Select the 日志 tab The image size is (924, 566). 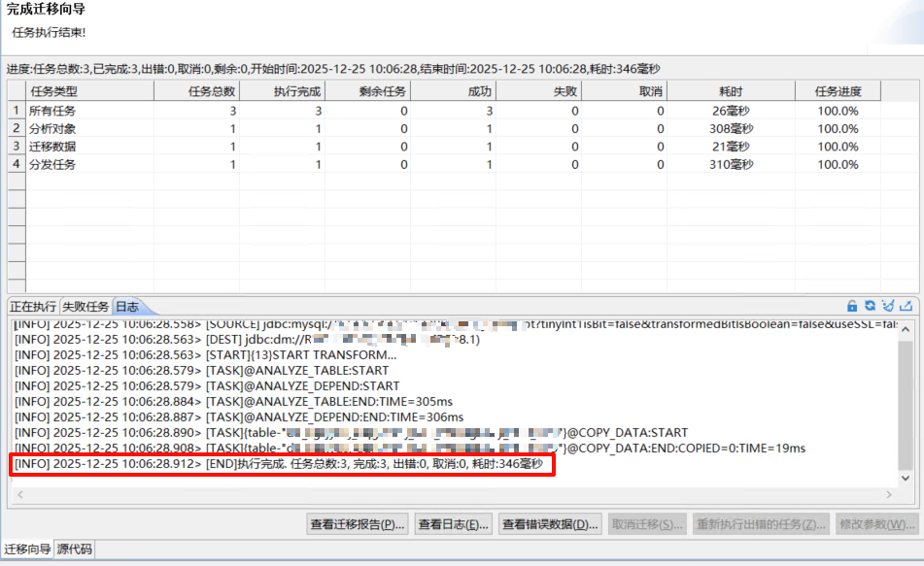click(127, 307)
